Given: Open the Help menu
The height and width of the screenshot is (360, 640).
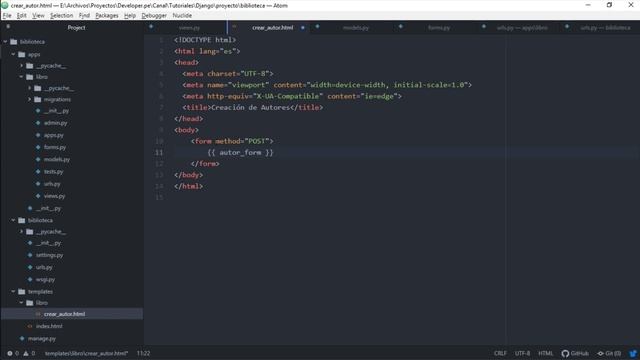Looking at the screenshot, I should (130, 16).
